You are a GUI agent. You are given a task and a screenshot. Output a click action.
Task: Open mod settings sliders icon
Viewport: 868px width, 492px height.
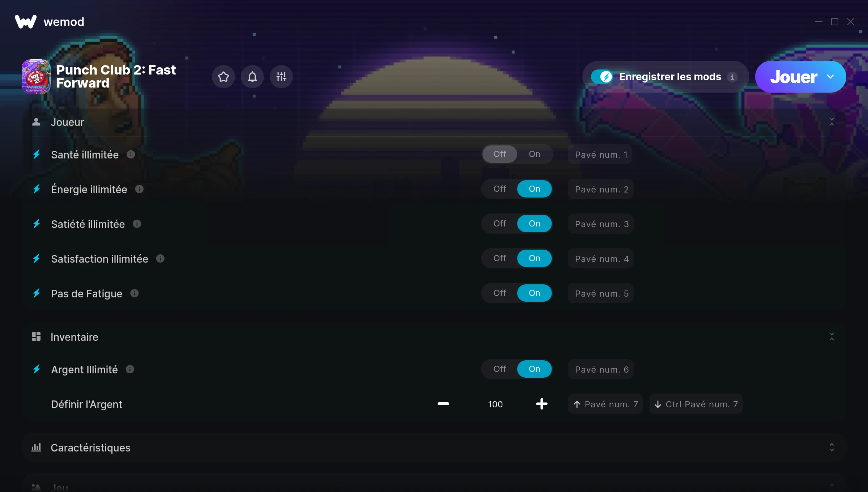(x=281, y=77)
